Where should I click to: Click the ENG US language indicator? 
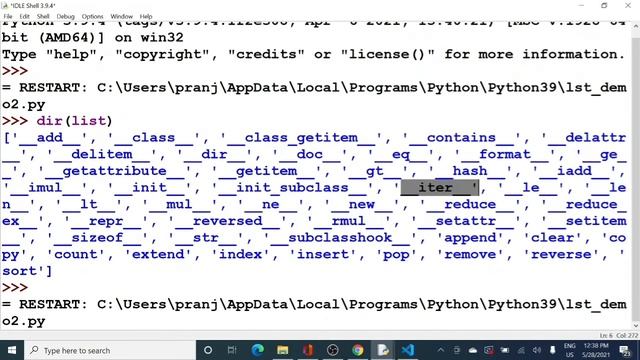[570, 350]
